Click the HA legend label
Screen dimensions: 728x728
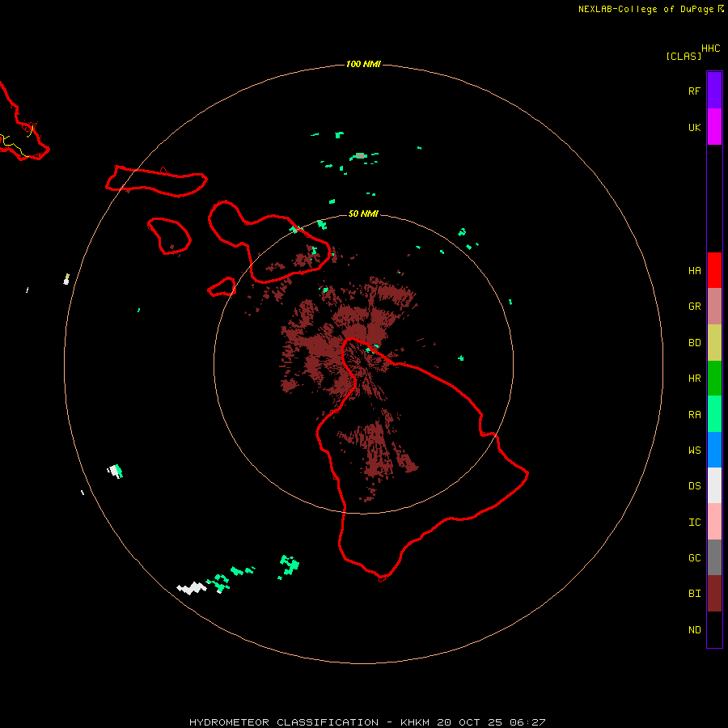click(x=694, y=271)
